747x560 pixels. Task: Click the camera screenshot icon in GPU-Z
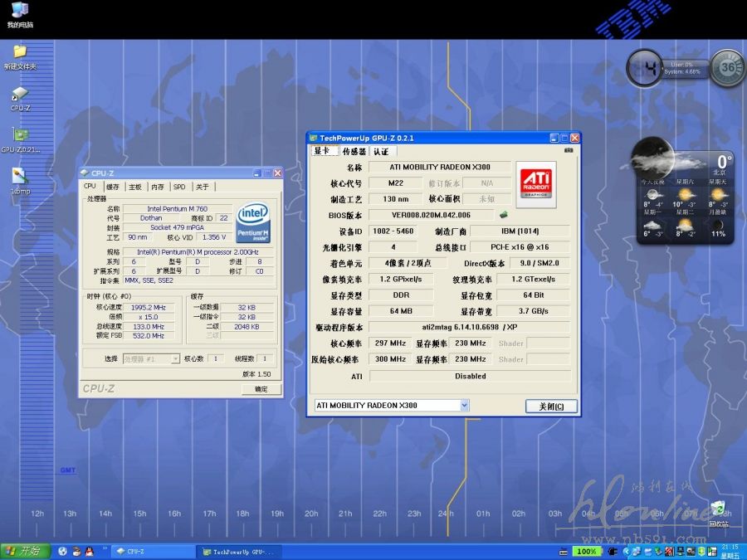569,151
